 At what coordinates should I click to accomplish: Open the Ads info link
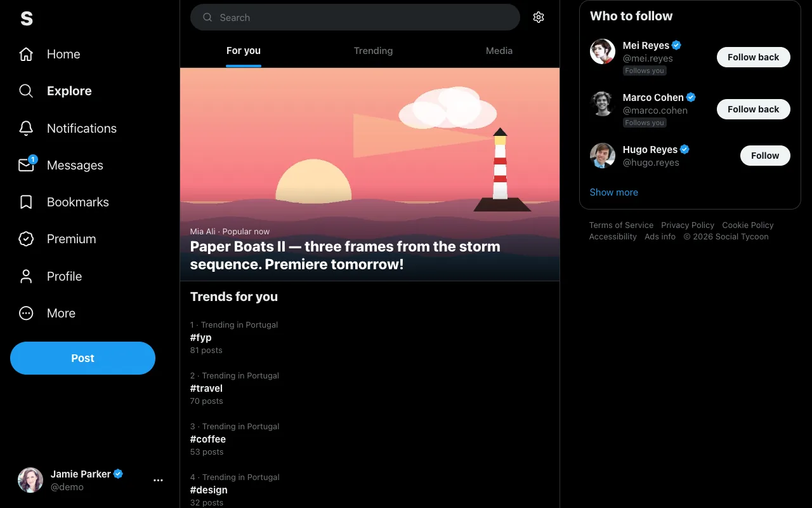tap(660, 237)
